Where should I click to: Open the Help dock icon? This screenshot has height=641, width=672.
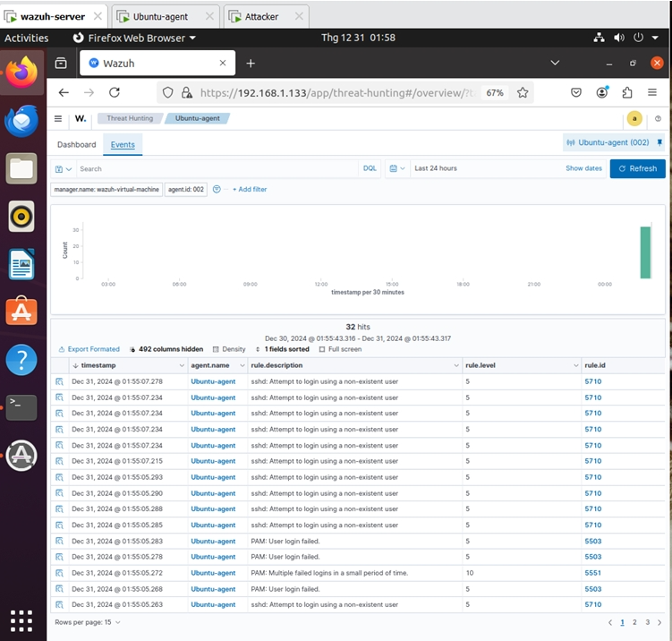21,360
